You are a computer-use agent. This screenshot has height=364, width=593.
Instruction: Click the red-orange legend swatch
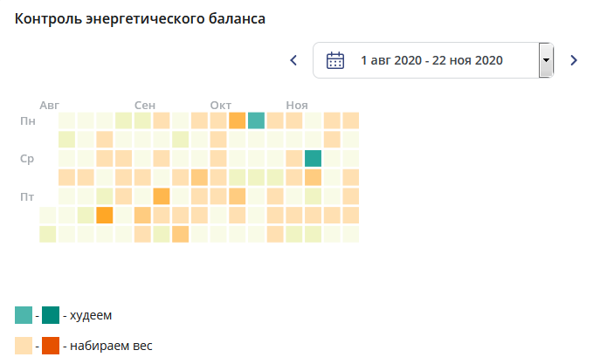tap(51, 346)
